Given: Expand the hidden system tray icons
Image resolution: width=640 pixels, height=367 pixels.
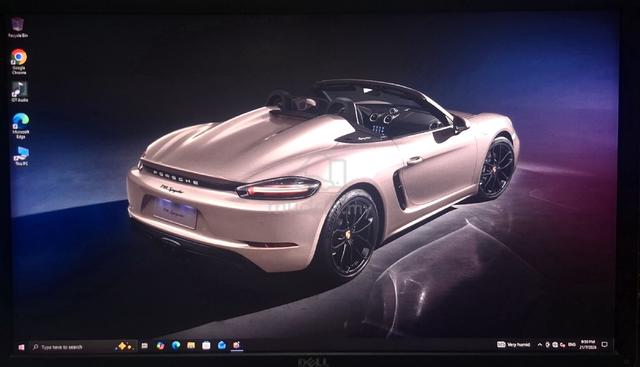Looking at the screenshot, I should click(x=540, y=345).
